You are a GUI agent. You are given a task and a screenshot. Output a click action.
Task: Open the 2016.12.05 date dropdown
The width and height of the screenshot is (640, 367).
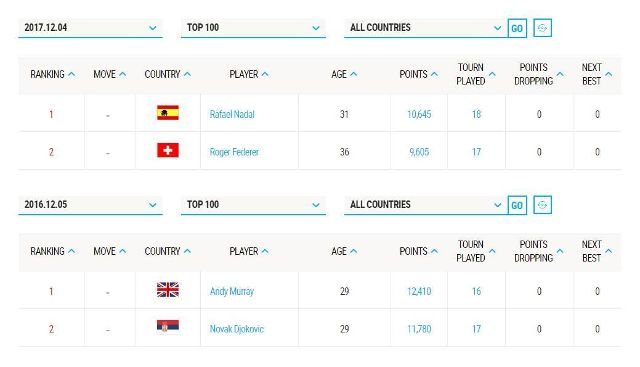pyautogui.click(x=90, y=205)
